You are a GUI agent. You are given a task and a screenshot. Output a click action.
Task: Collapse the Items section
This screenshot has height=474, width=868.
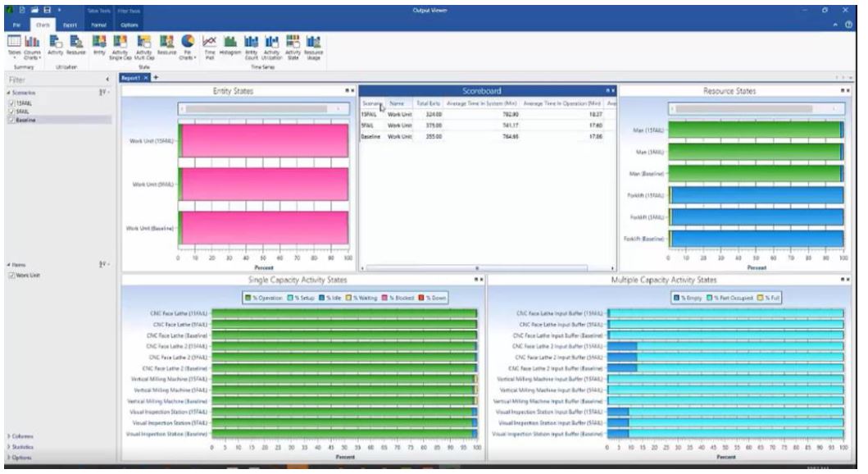[x=8, y=265]
